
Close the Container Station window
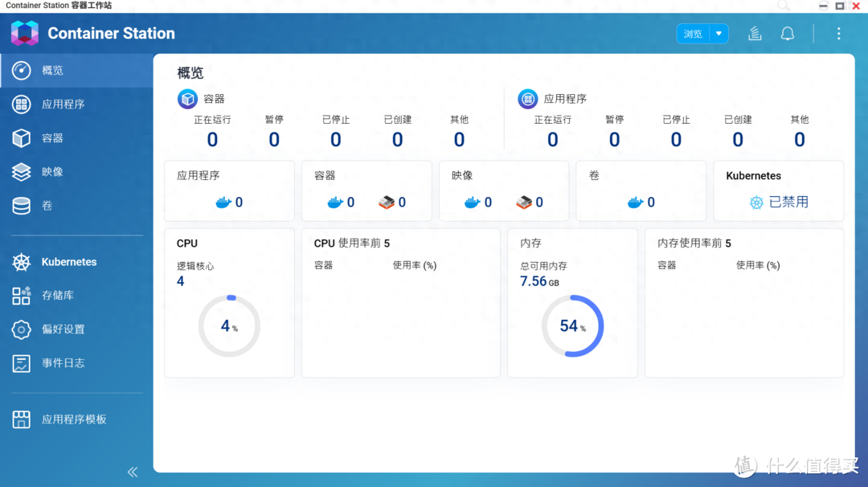856,6
